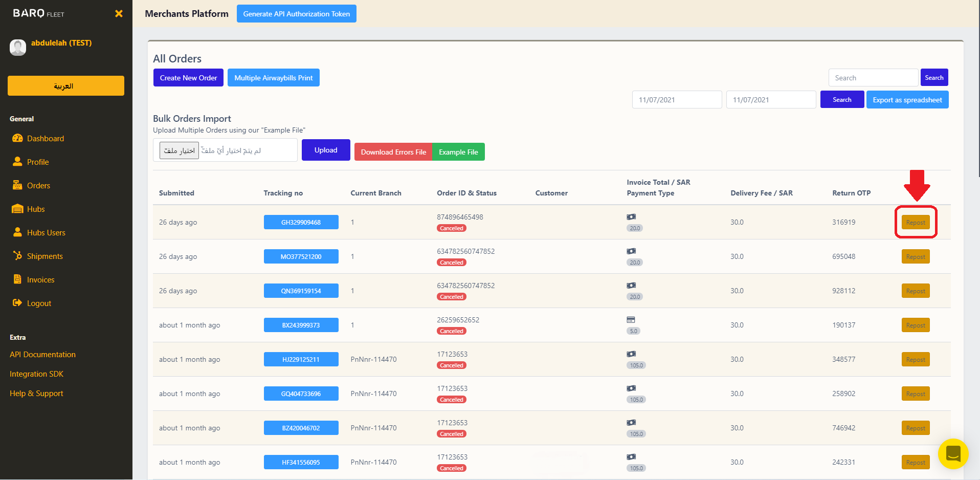Screen dimensions: 980x480
Task: Click the Profile person icon
Action: [17, 162]
